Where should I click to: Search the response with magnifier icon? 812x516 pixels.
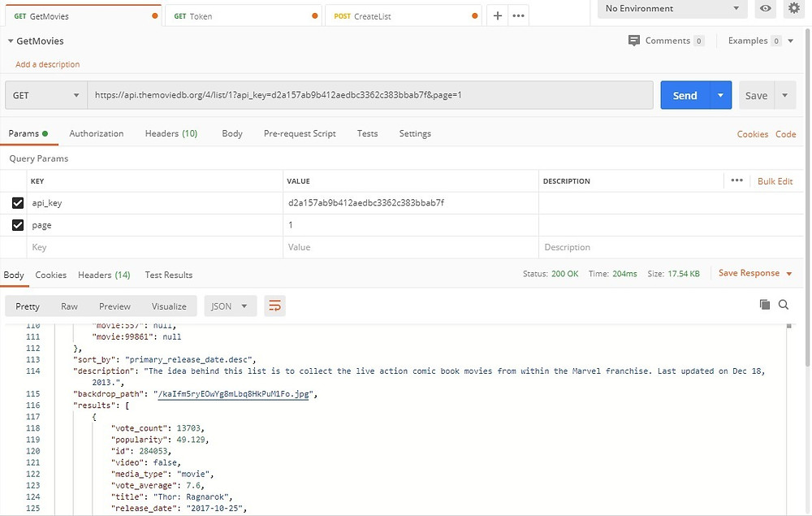784,305
